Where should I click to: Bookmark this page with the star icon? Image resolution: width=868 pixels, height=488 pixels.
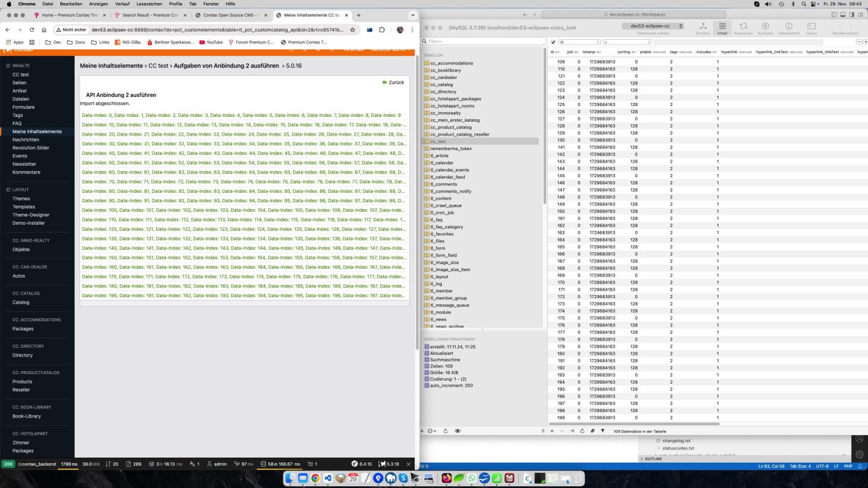pos(353,30)
